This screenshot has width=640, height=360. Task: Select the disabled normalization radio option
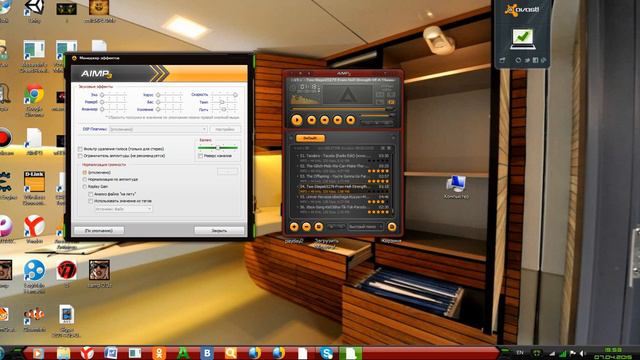[x=85, y=172]
